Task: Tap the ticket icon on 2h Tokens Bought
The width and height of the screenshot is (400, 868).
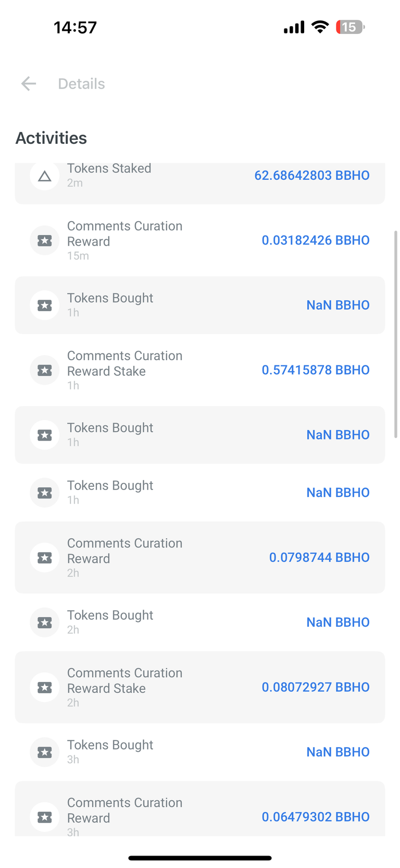Action: 45,622
